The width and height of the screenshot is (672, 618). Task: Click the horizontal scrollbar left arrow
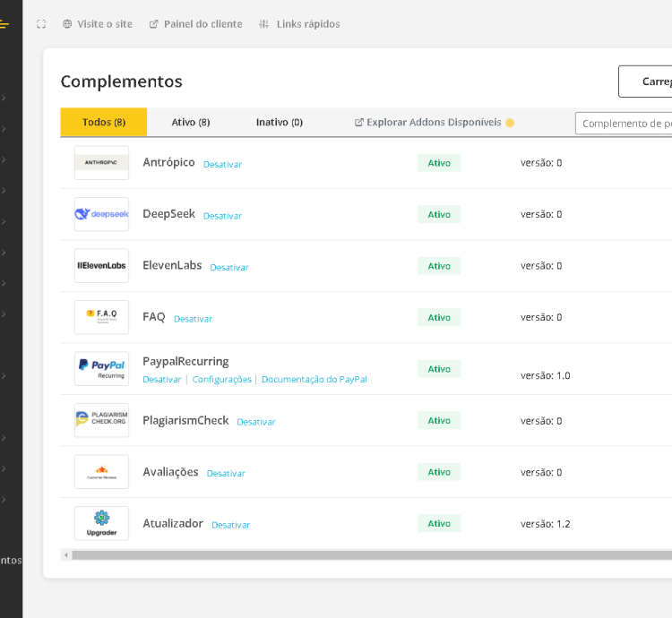click(x=66, y=555)
